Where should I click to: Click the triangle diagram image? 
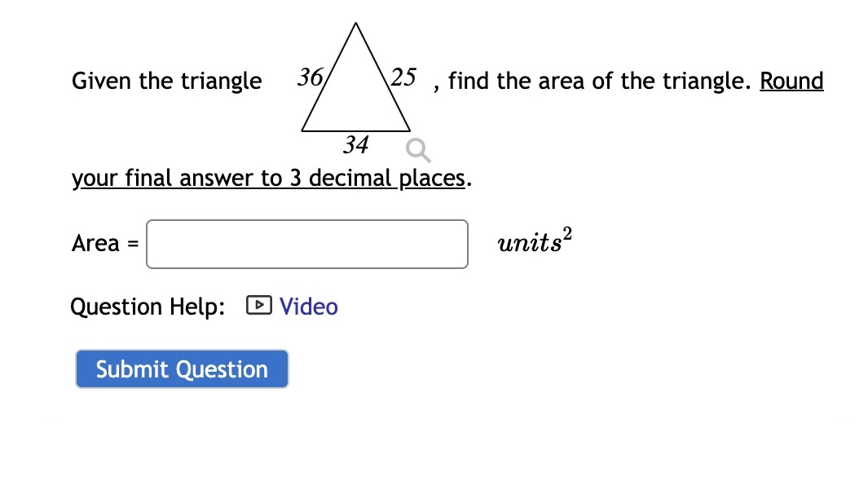tap(356, 82)
